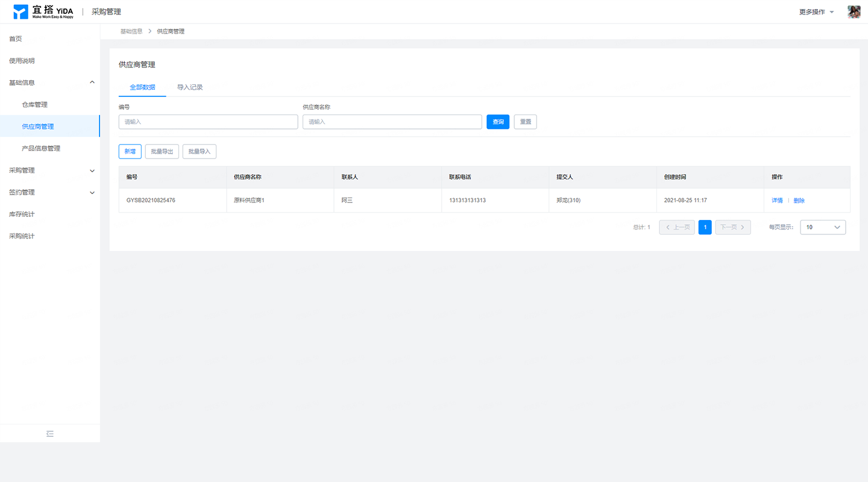Click the 采购管理 app title in header
This screenshot has height=482, width=868.
(106, 12)
